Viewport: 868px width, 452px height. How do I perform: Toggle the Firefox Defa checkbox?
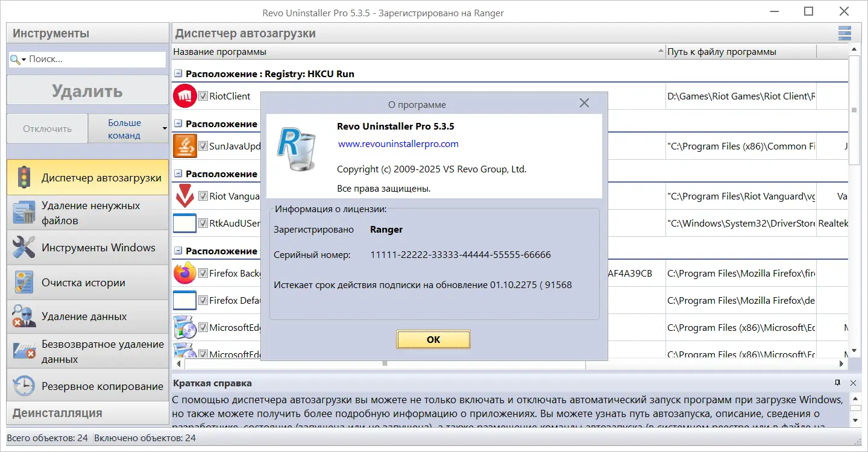(x=203, y=300)
